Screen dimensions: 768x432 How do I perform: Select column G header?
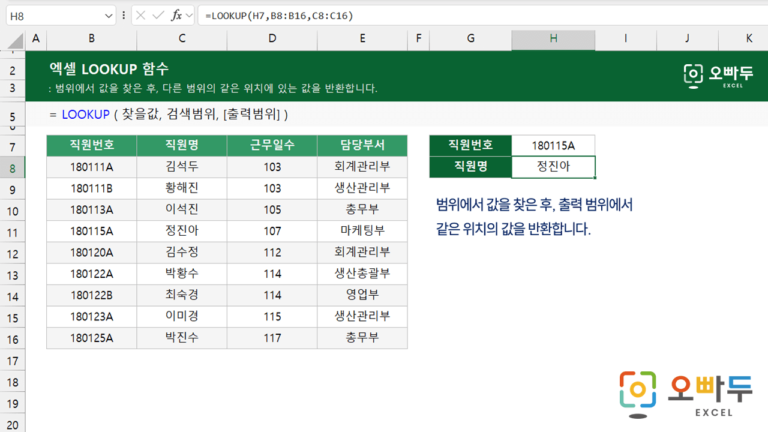pyautogui.click(x=471, y=39)
